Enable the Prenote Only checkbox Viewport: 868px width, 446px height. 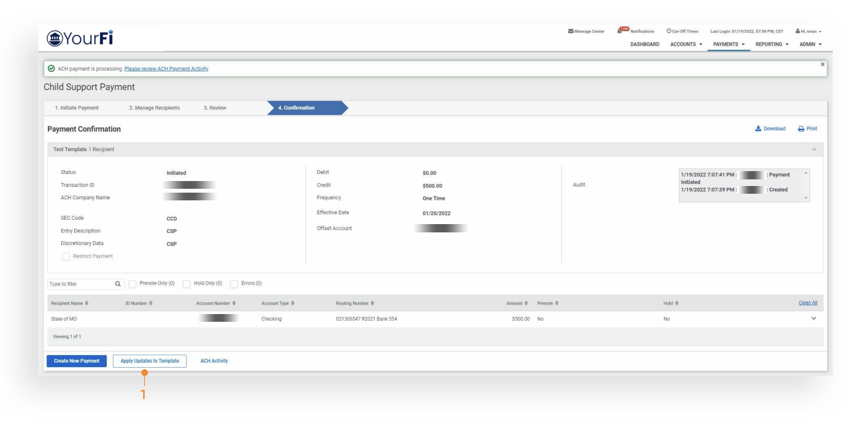tap(132, 284)
